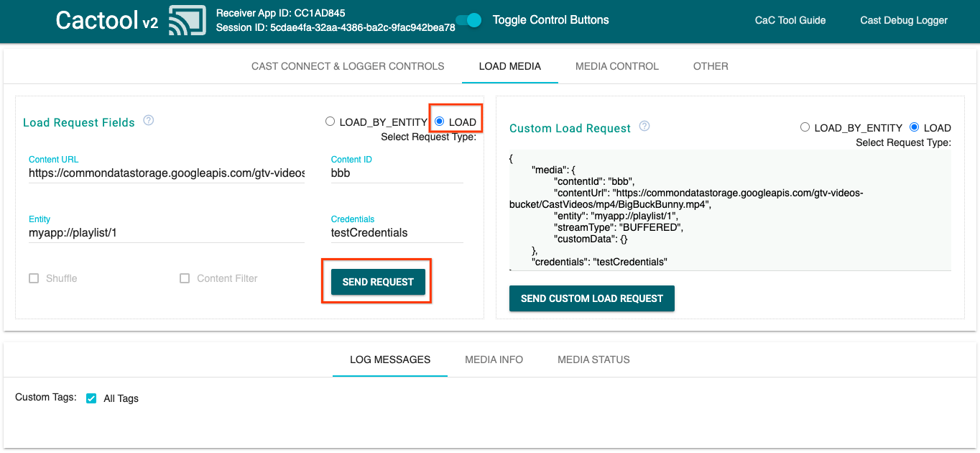Click the Chromecast cast icon in the header

tap(187, 20)
